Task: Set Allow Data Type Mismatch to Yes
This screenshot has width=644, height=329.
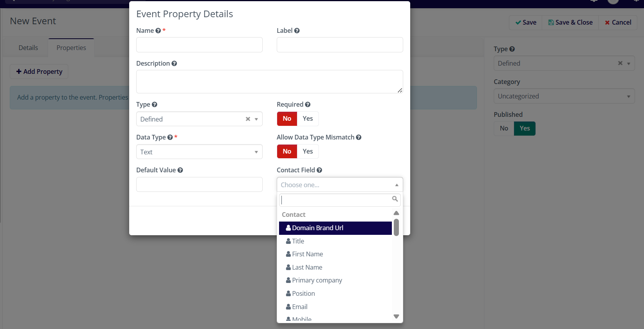Action: [x=308, y=152]
